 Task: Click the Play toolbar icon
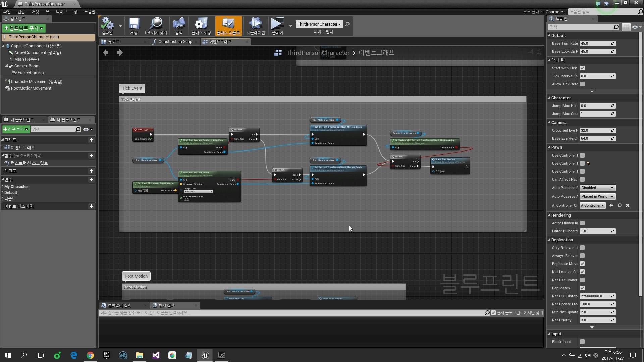tap(277, 24)
